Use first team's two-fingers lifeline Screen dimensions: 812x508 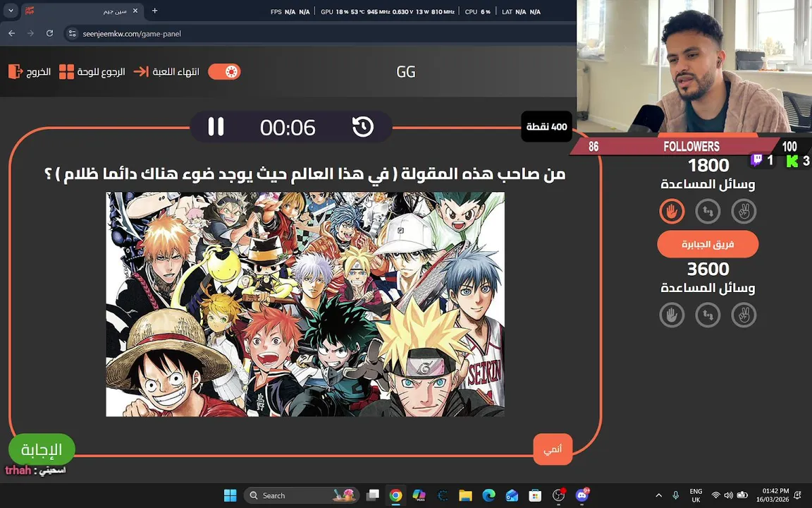[744, 212]
